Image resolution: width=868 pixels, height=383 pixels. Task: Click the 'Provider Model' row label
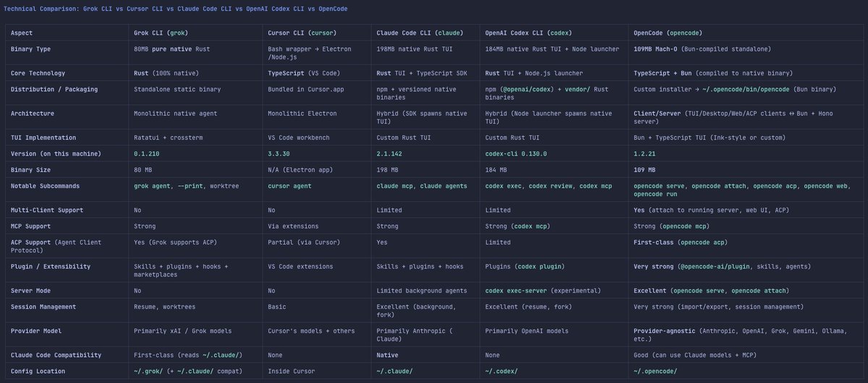coord(35,331)
